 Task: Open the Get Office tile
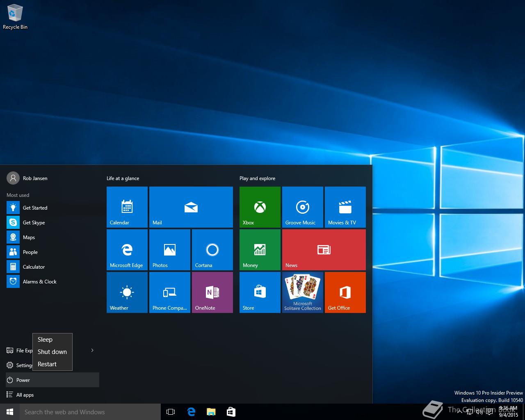(x=345, y=292)
